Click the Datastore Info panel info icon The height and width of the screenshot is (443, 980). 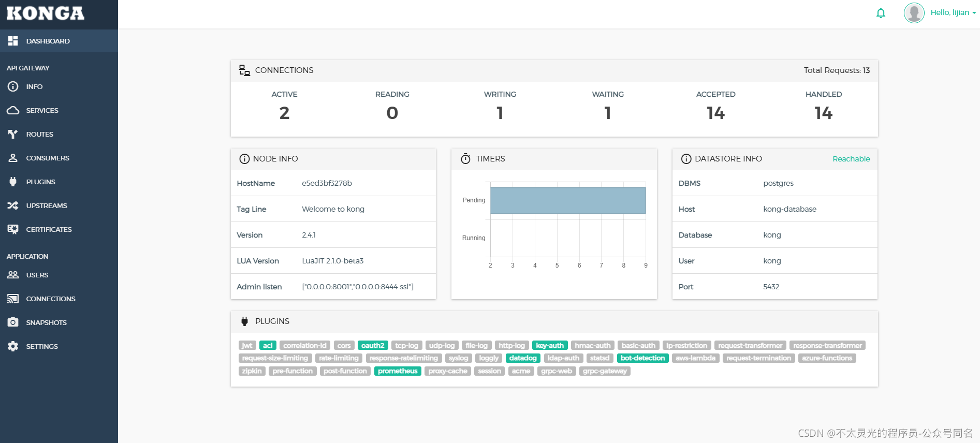click(686, 159)
